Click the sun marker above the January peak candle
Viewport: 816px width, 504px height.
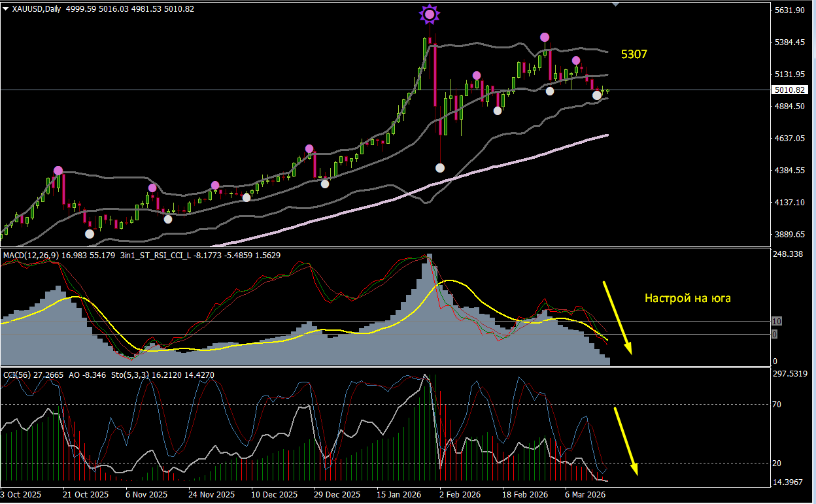coord(430,13)
